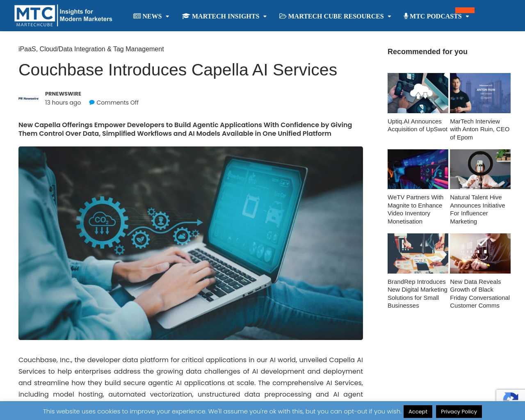Image resolution: width=525 pixels, height=420 pixels.
Task: Click the Natural Talent Hive ring-light thumbnail
Action: click(480, 169)
